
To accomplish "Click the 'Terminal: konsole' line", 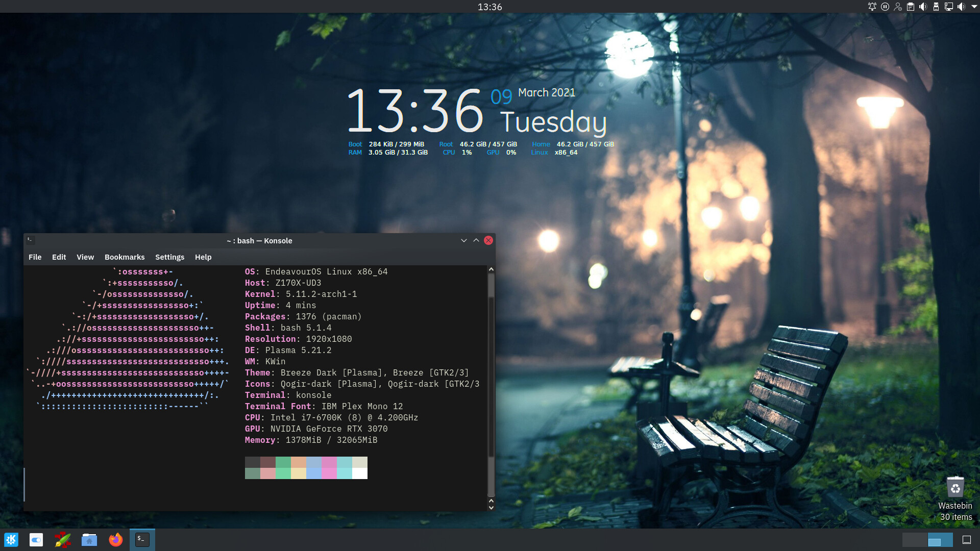I will pyautogui.click(x=288, y=395).
